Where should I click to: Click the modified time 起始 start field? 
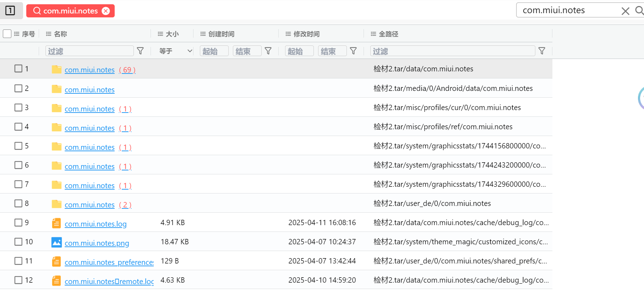(299, 51)
